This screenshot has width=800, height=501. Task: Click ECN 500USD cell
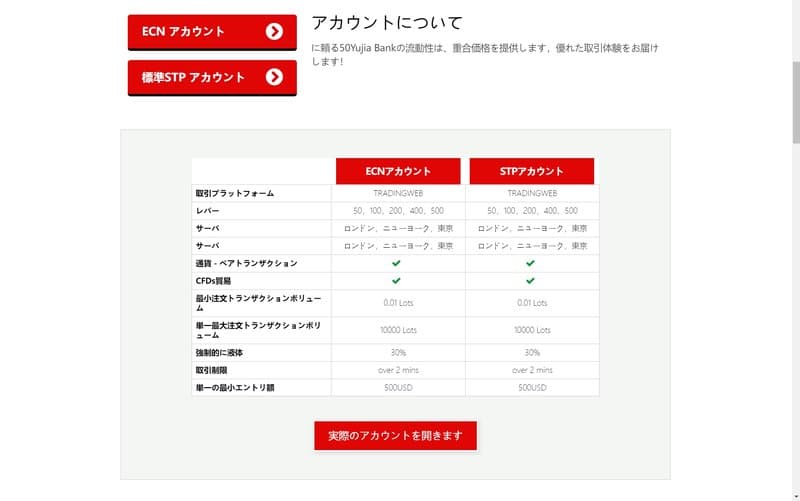click(398, 388)
